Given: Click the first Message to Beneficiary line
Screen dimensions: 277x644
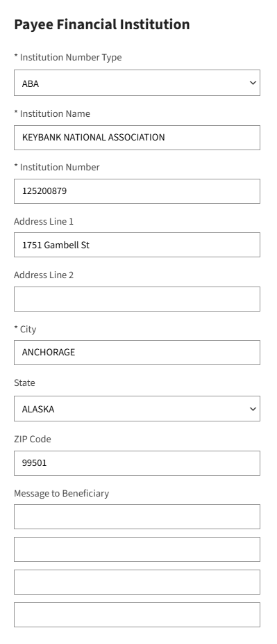Looking at the screenshot, I should [x=137, y=517].
